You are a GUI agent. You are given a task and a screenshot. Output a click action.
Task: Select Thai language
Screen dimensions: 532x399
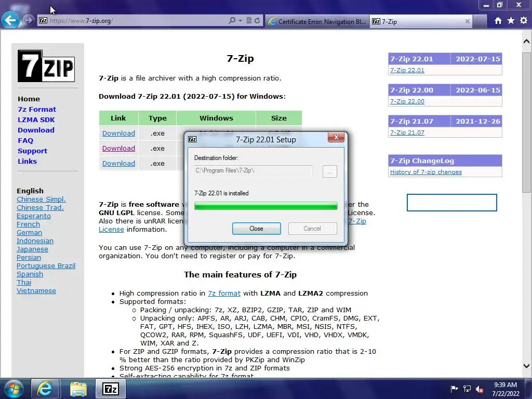24,282
